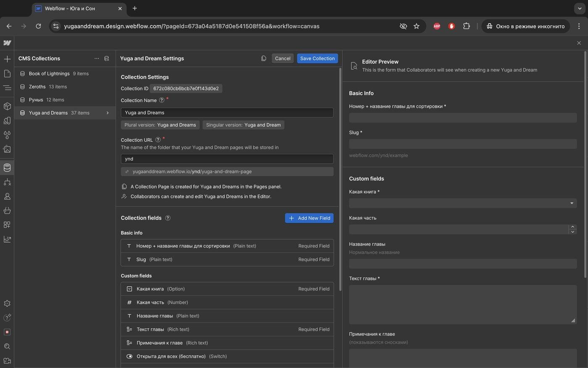This screenshot has height=368, width=588.
Task: Open the Pages panel icon
Action: tap(7, 74)
